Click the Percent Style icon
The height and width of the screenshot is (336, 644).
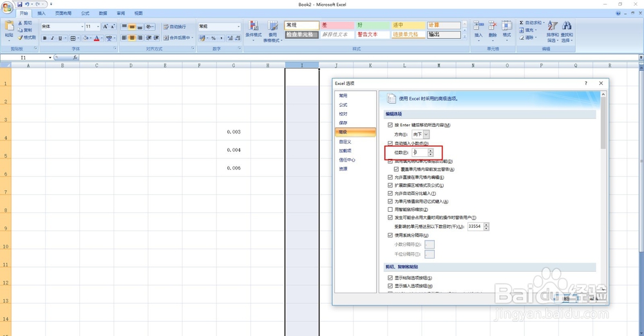pos(213,38)
